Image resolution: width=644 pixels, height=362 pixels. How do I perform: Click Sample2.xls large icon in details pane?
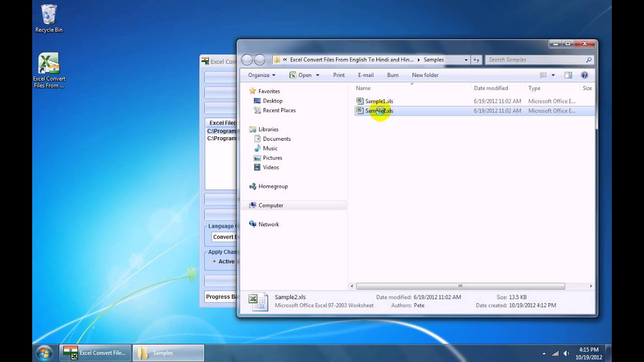(x=258, y=301)
